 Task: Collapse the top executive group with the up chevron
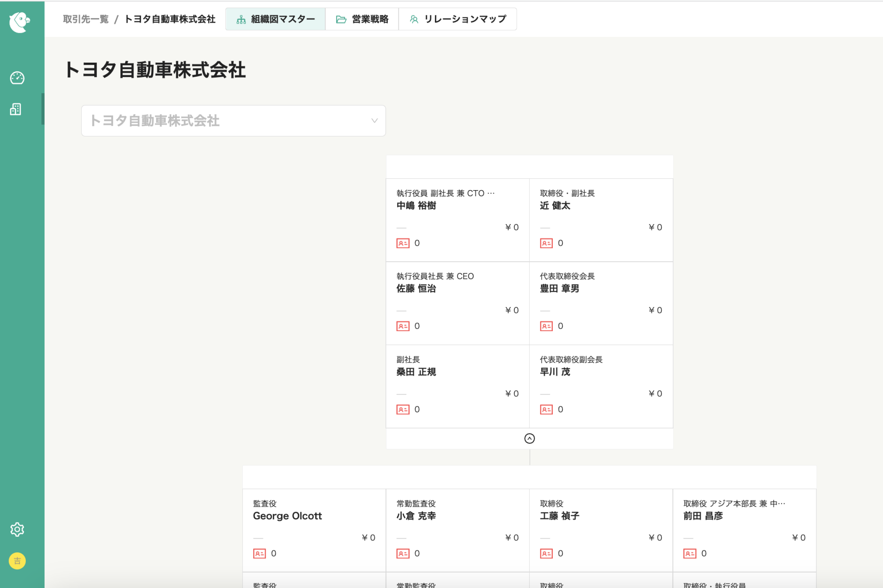(x=529, y=438)
